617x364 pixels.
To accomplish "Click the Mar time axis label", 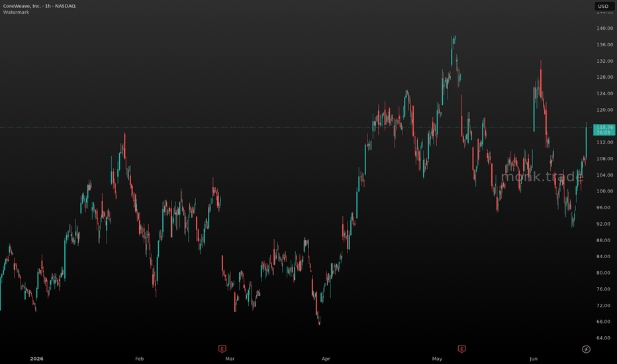I will (x=230, y=359).
